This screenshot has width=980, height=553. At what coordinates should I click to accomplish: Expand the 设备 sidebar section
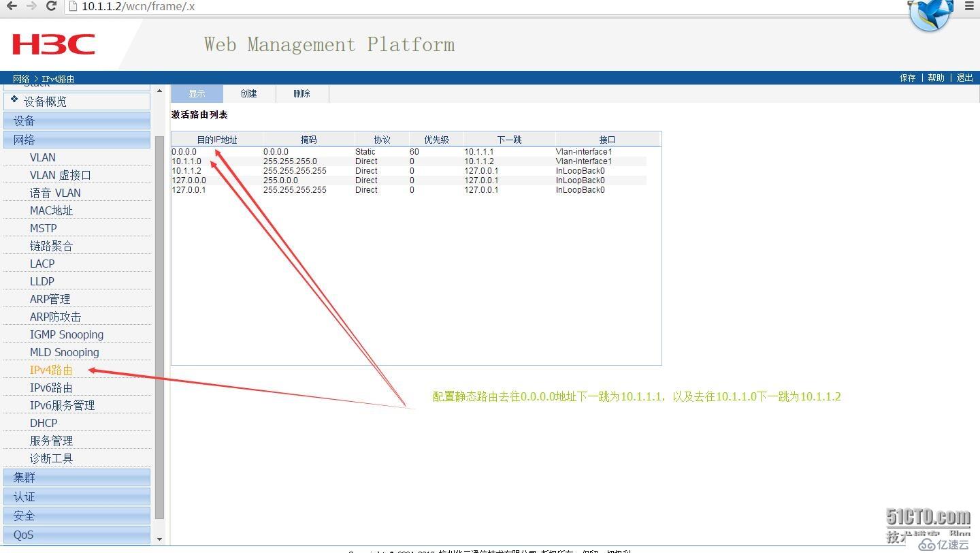[77, 121]
